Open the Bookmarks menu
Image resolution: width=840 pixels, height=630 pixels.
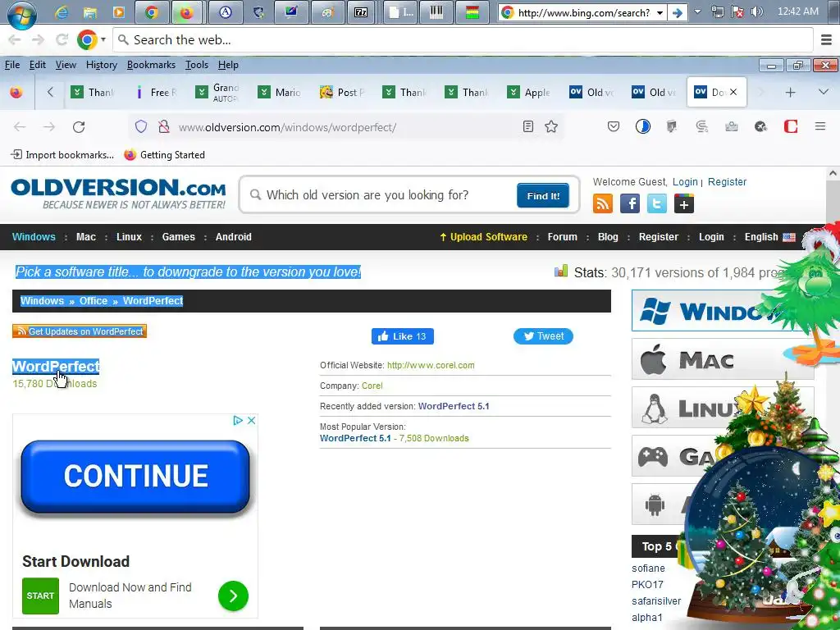(151, 65)
